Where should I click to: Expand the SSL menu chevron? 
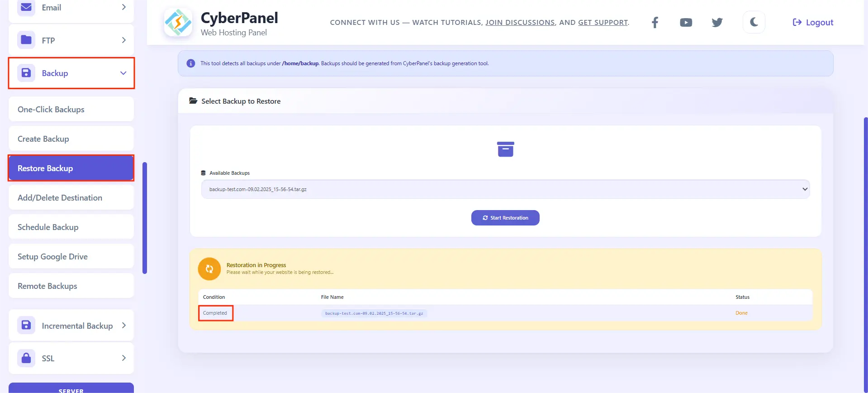point(123,358)
